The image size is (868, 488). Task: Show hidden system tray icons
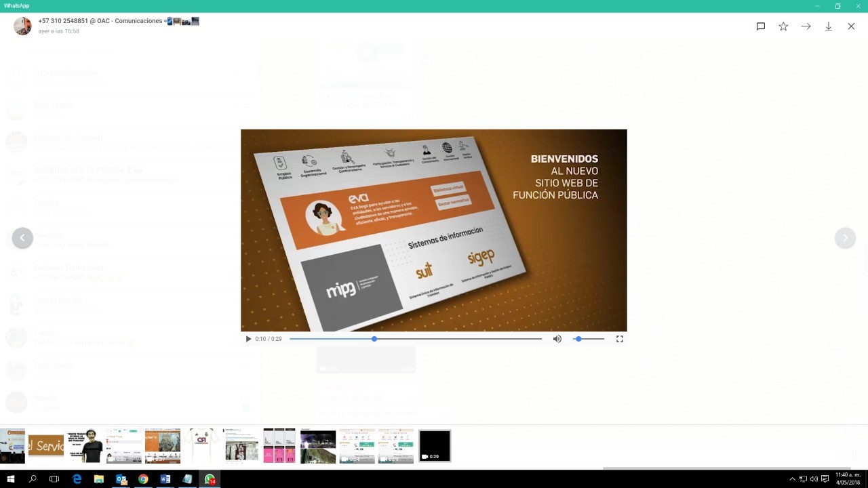(792, 479)
